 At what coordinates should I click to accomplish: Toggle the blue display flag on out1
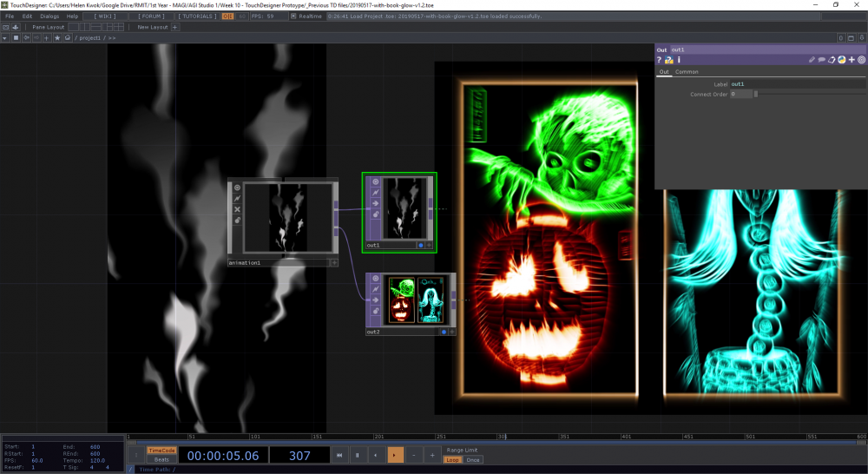[x=421, y=245]
